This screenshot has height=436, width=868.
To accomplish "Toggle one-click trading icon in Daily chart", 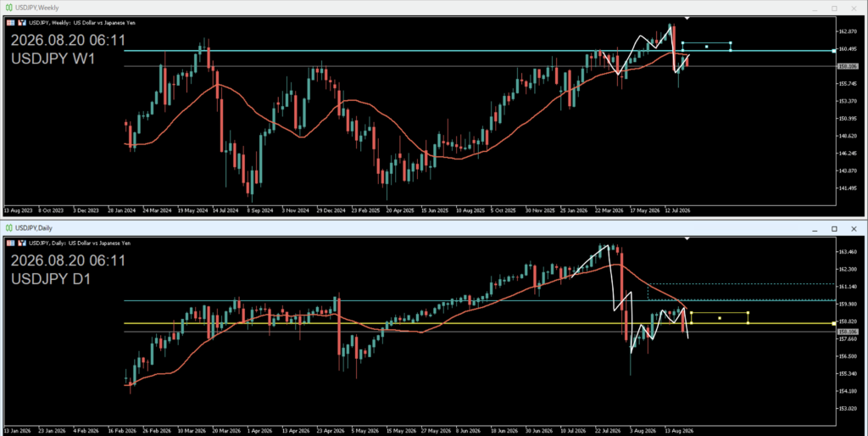I will [23, 243].
